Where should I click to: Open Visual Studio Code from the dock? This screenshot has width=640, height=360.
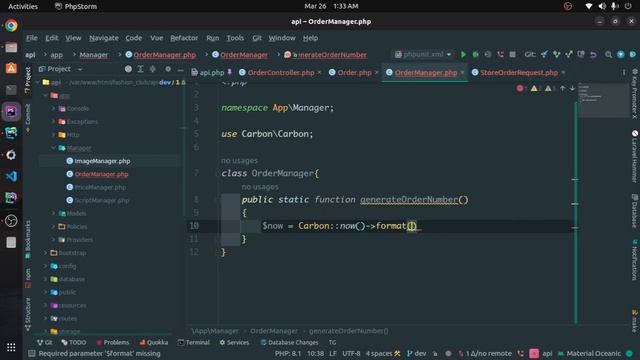coord(11,176)
